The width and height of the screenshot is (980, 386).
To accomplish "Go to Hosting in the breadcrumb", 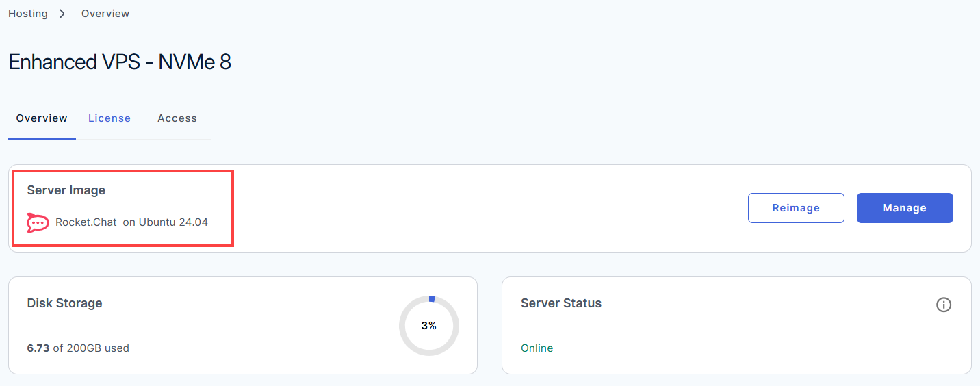I will pos(28,14).
